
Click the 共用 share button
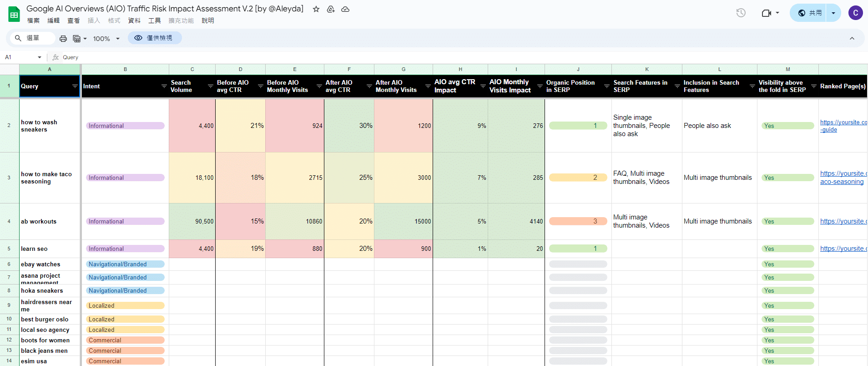pyautogui.click(x=810, y=13)
